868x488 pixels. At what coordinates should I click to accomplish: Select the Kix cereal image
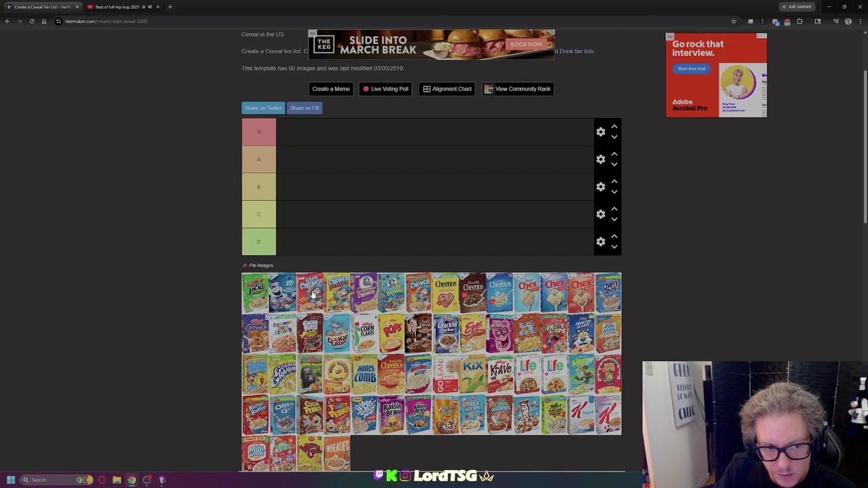[x=473, y=374]
